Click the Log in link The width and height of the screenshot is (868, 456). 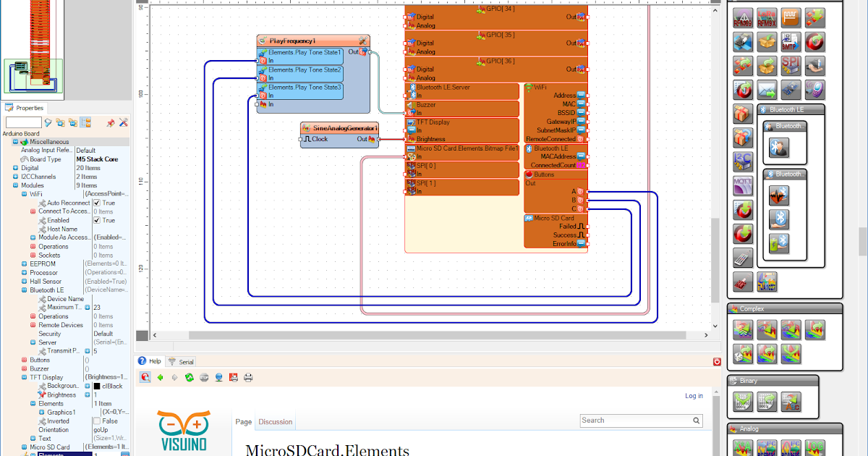tap(693, 395)
